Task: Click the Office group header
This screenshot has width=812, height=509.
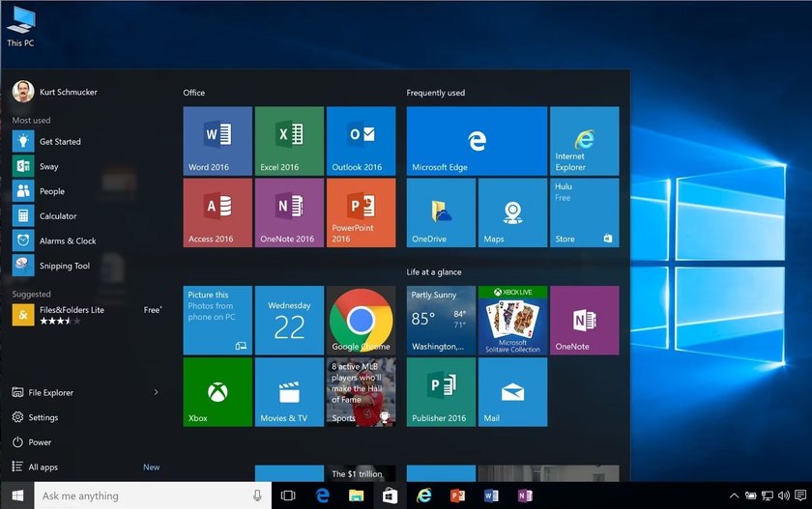Action: [x=193, y=93]
